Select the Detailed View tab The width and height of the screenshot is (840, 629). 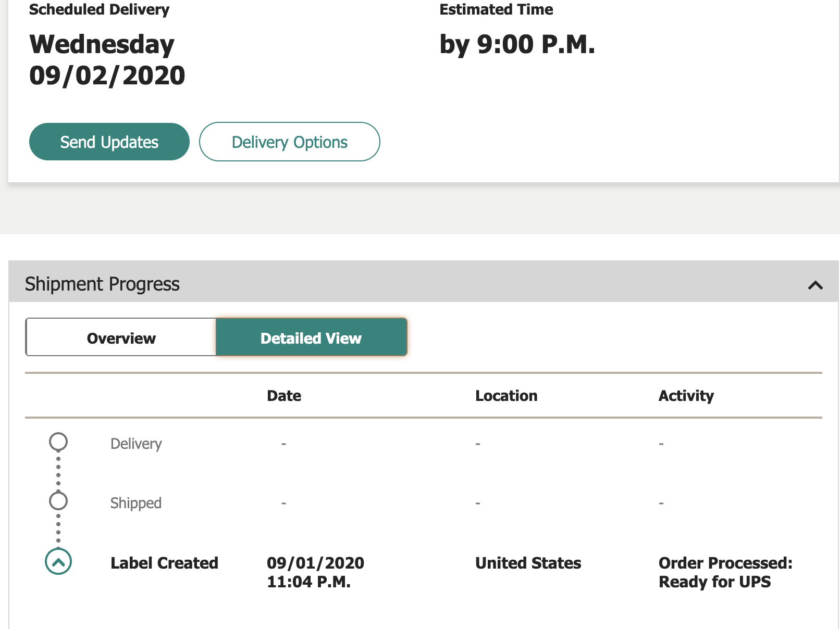(312, 337)
